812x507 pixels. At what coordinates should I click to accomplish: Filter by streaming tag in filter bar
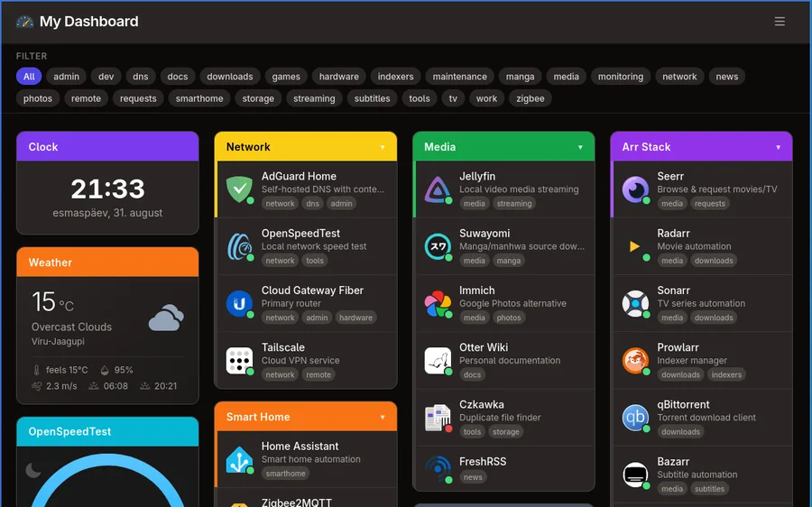(314, 98)
